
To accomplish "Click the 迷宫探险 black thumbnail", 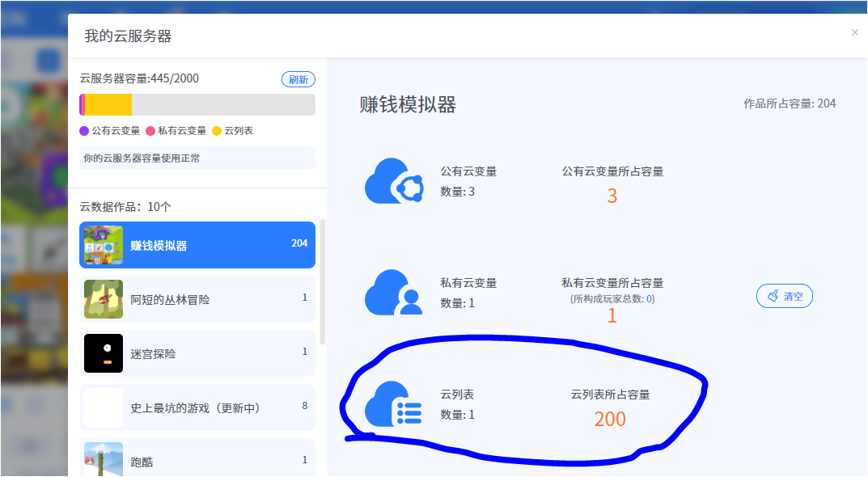I will pyautogui.click(x=104, y=353).
